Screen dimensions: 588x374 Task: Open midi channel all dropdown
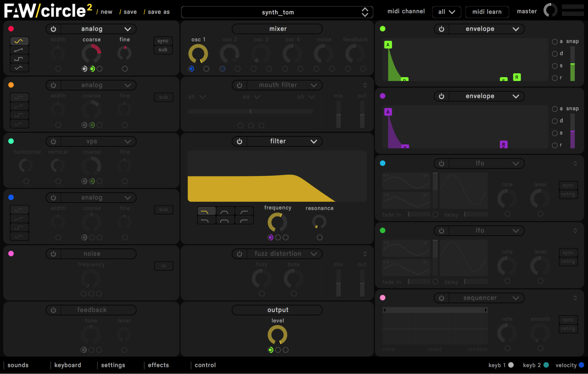[447, 12]
